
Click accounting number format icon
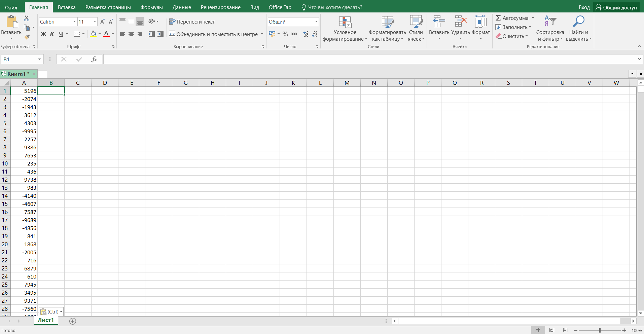tap(272, 34)
